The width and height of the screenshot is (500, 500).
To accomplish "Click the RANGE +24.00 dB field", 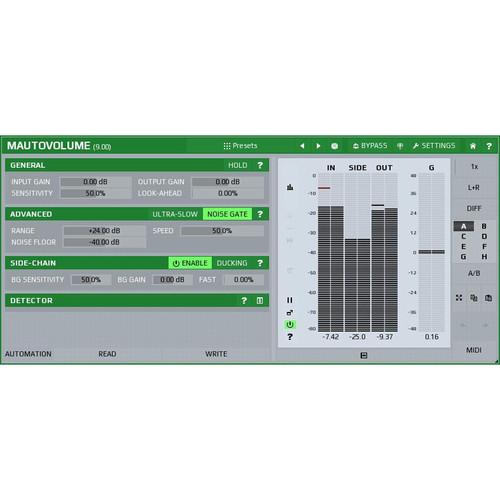I will pyautogui.click(x=104, y=231).
